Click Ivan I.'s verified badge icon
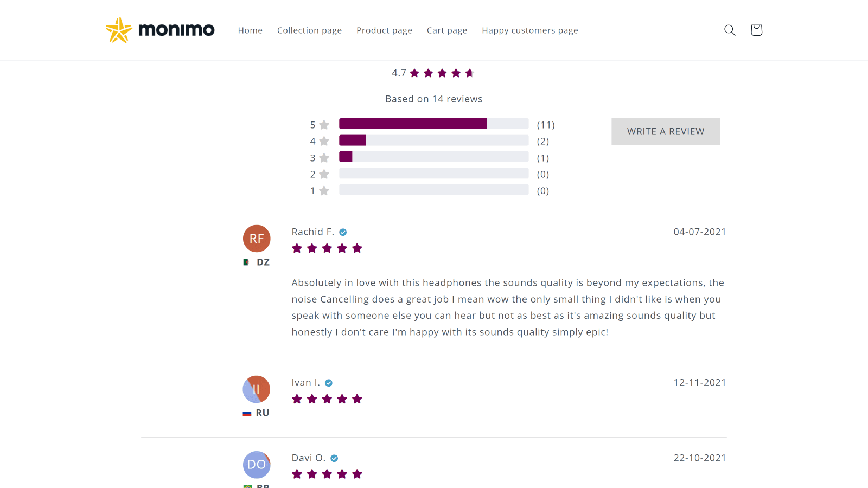 (x=329, y=382)
